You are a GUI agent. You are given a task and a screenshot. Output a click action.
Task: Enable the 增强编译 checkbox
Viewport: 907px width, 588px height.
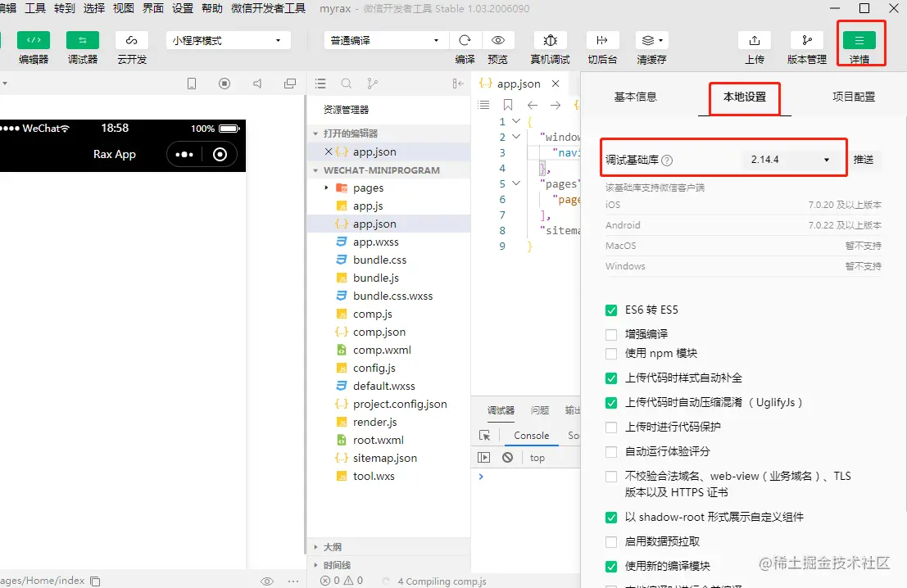(611, 335)
